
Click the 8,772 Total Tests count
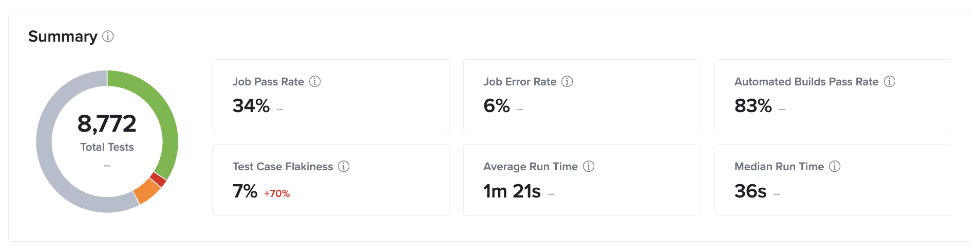(107, 124)
